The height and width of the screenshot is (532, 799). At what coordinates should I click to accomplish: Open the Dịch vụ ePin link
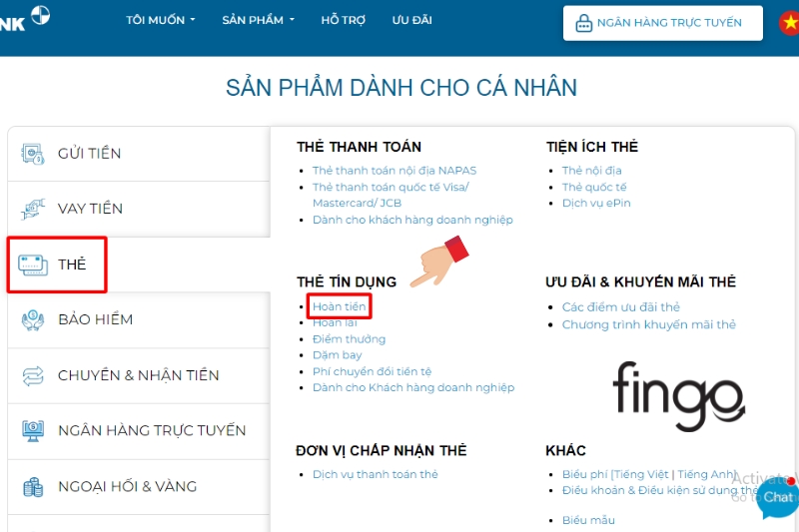pos(596,204)
